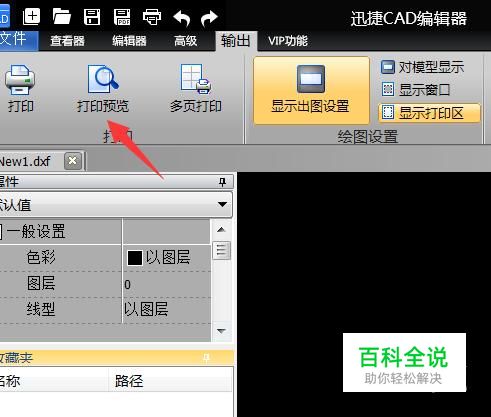Click the properties list scrollbar thumb
This screenshot has width=491, height=417.
point(221,250)
